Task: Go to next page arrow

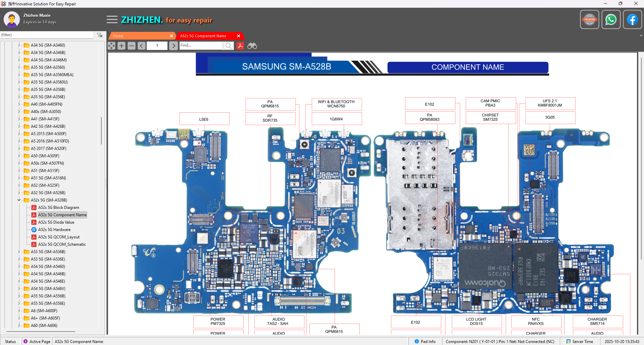Action: (x=173, y=46)
